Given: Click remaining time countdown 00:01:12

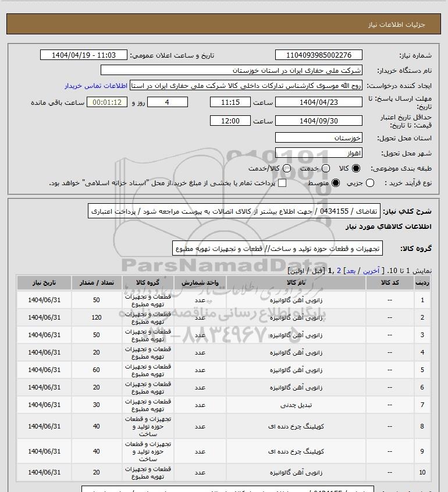Looking at the screenshot, I should pos(107,102).
